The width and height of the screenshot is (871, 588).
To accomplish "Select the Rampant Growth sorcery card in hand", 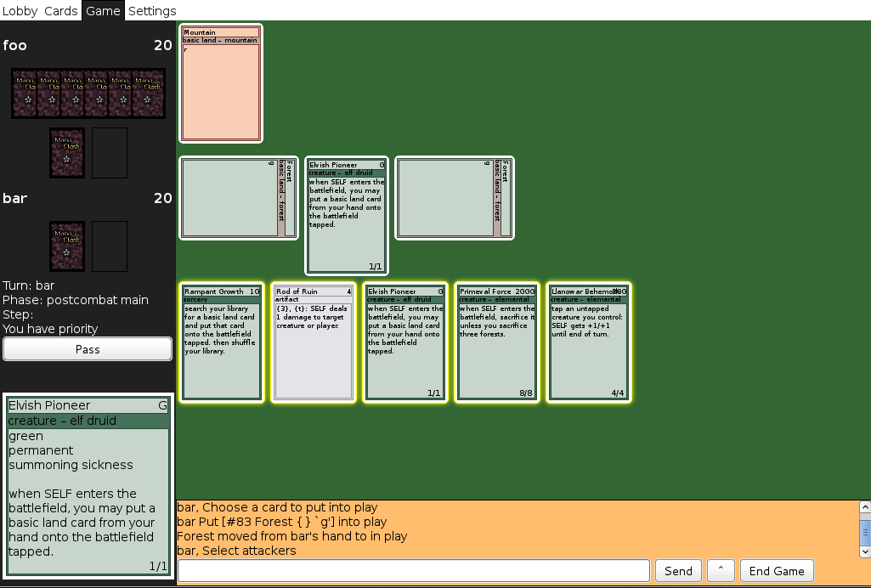I will pos(221,342).
